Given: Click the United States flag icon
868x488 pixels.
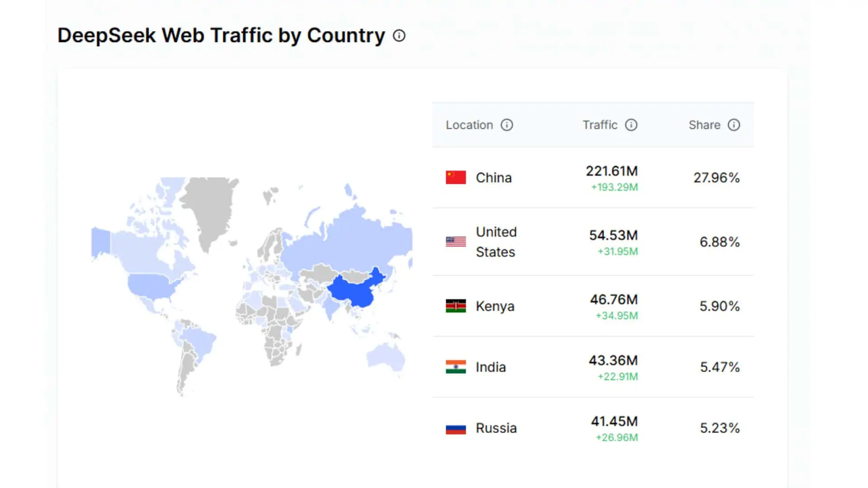Looking at the screenshot, I should tap(455, 242).
